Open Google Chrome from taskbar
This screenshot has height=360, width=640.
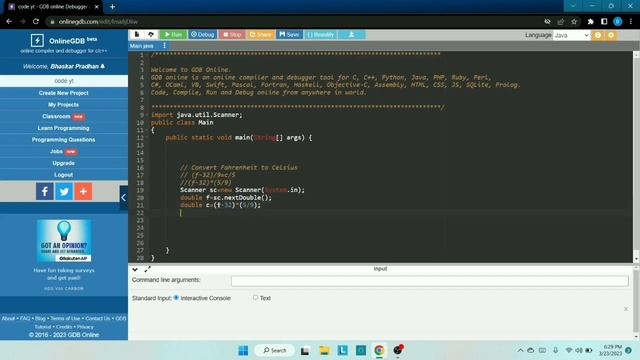click(379, 351)
